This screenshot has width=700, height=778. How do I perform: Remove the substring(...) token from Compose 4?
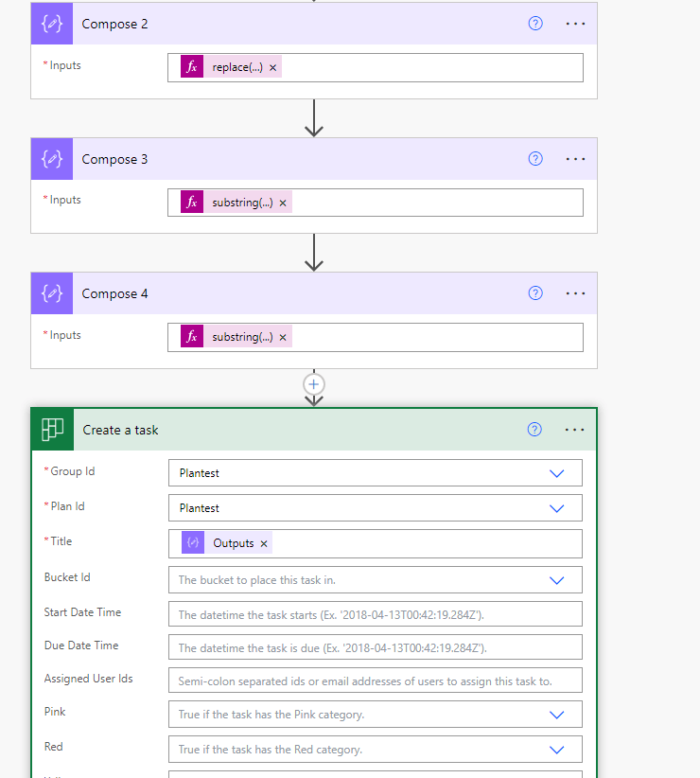tap(283, 336)
